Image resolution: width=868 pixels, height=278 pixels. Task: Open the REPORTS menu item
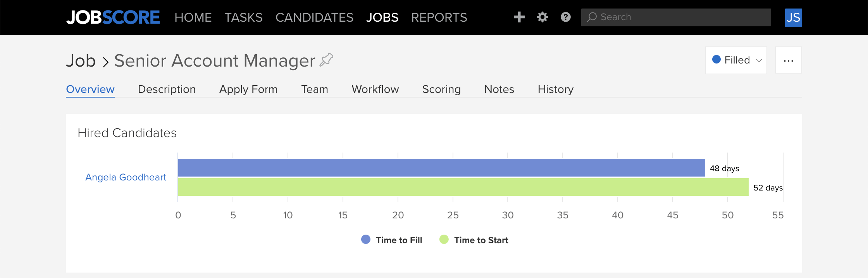(439, 17)
